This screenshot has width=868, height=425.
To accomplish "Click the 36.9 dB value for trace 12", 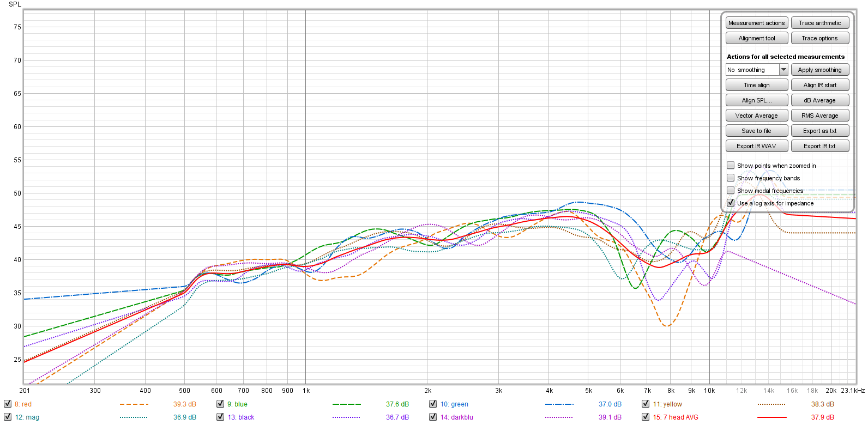I will click(x=185, y=417).
